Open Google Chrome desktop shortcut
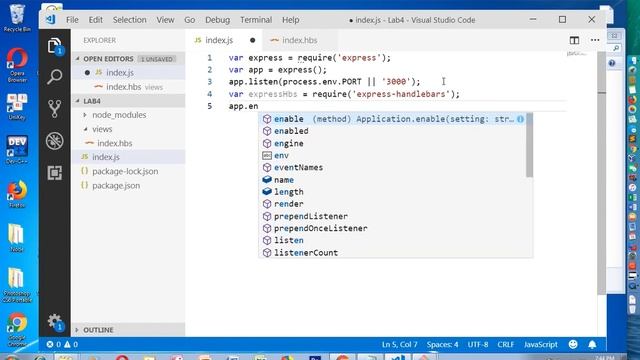The height and width of the screenshot is (360, 640). coord(17,329)
